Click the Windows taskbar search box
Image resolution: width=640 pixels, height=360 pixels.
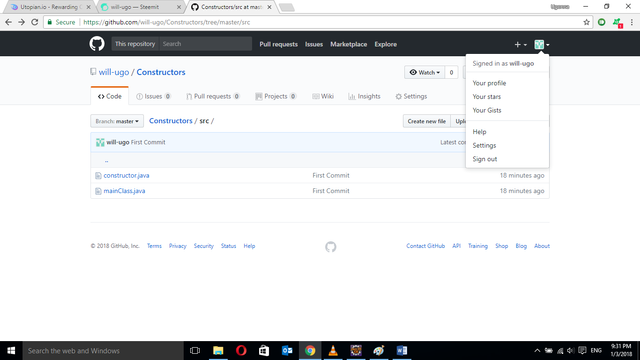coord(103,351)
